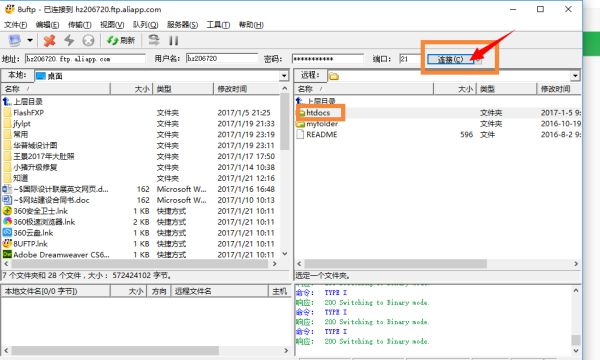The width and height of the screenshot is (600, 360).
Task: Click the red X disconnect icon
Action: (x=49, y=40)
